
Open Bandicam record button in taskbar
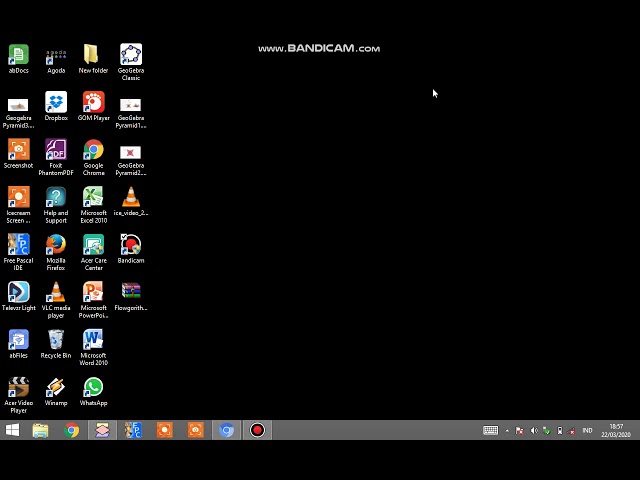[258, 430]
